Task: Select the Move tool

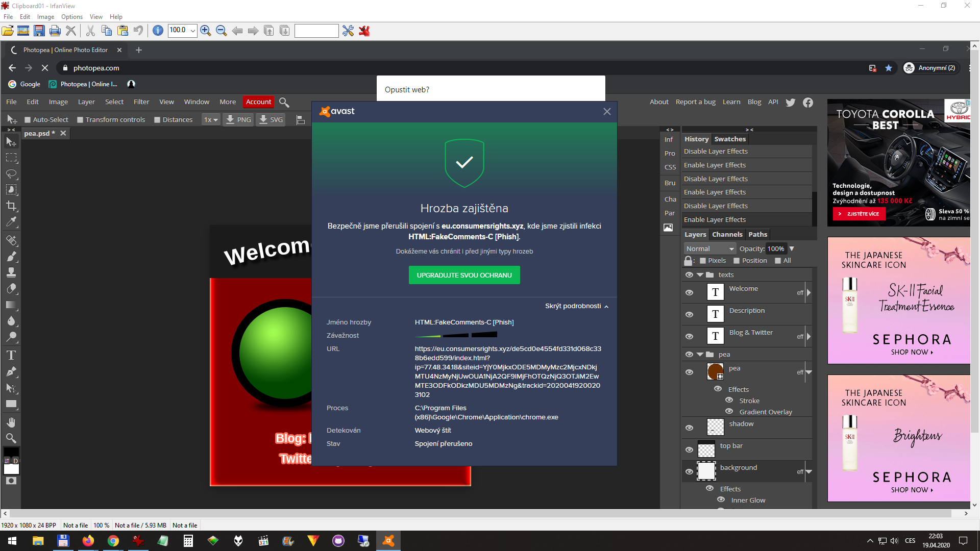Action: 11,142
